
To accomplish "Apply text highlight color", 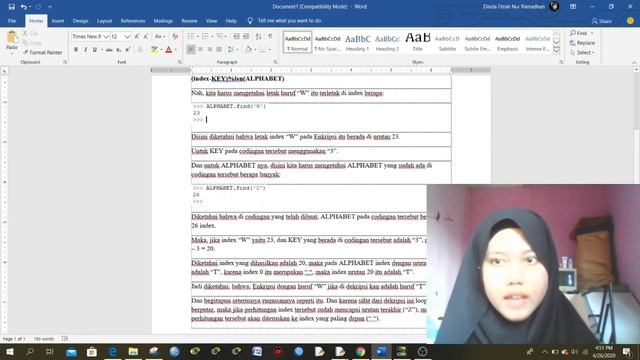I will coord(154,49).
